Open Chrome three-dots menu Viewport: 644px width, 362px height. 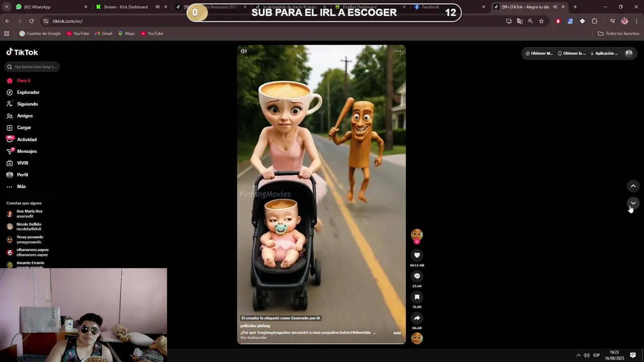(x=636, y=21)
